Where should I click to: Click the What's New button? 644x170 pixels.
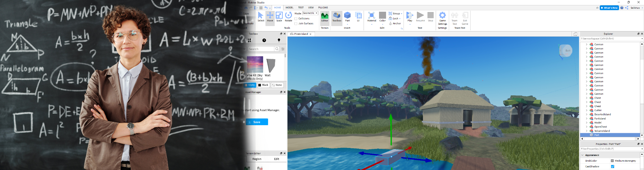click(x=609, y=8)
